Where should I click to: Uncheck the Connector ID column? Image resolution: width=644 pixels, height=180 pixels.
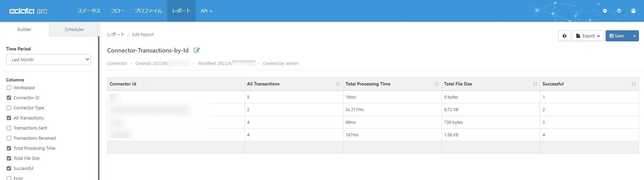[x=9, y=98]
